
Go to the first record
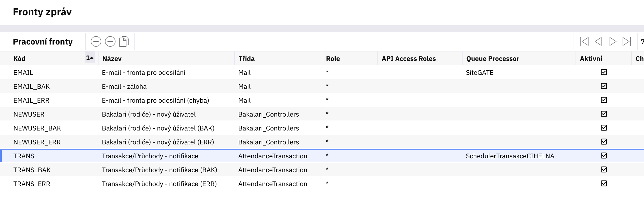pyautogui.click(x=584, y=42)
